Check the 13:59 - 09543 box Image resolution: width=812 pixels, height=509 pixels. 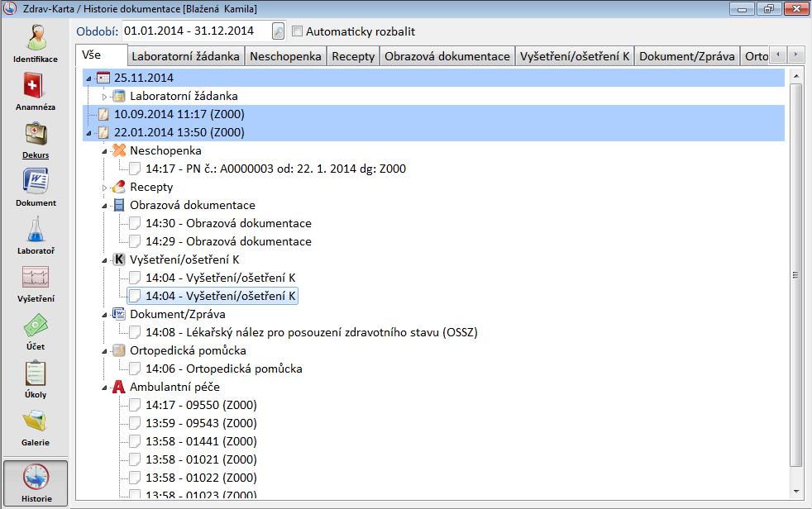click(135, 422)
